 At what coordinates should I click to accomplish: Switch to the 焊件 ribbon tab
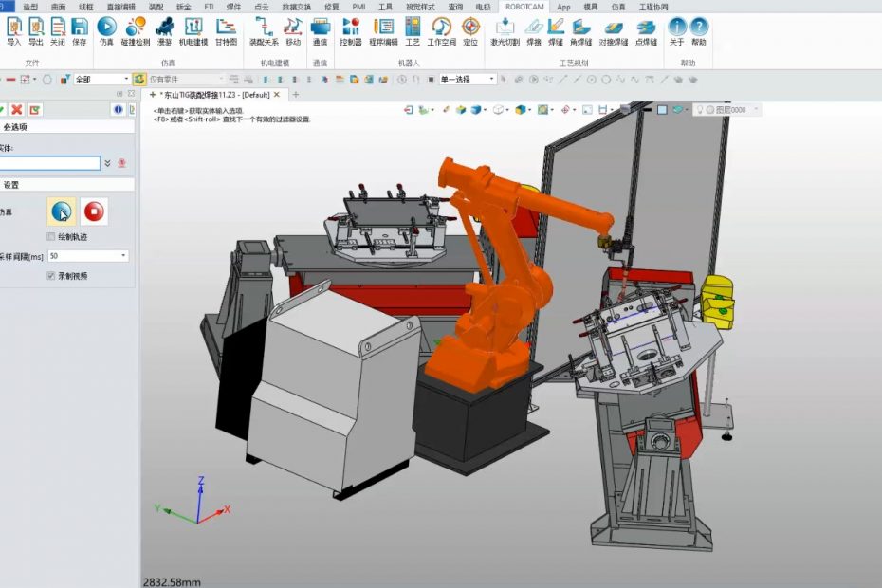(233, 7)
